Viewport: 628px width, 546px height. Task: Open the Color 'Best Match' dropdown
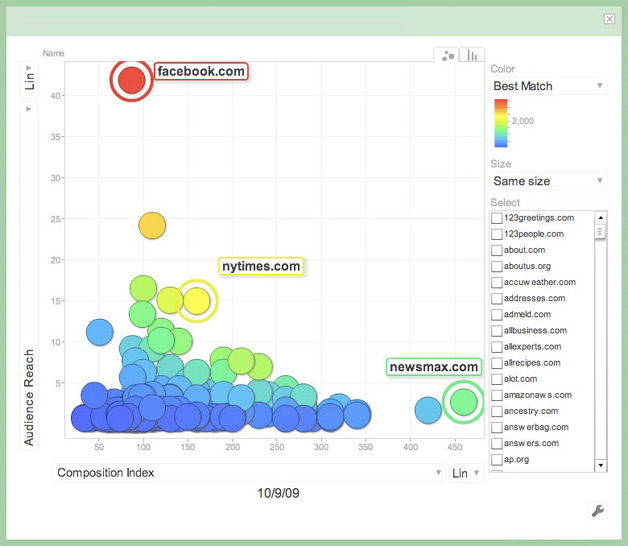pyautogui.click(x=548, y=86)
